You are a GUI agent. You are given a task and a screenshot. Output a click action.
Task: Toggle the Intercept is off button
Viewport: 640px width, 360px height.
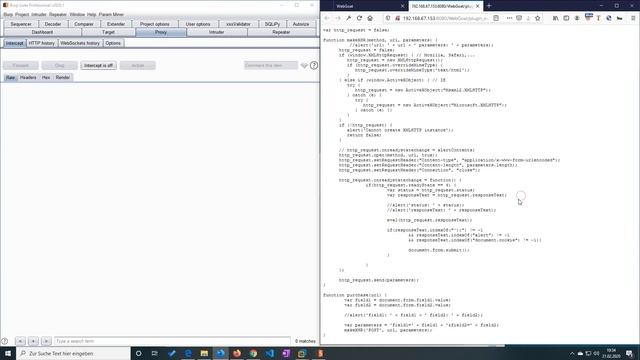coord(98,65)
